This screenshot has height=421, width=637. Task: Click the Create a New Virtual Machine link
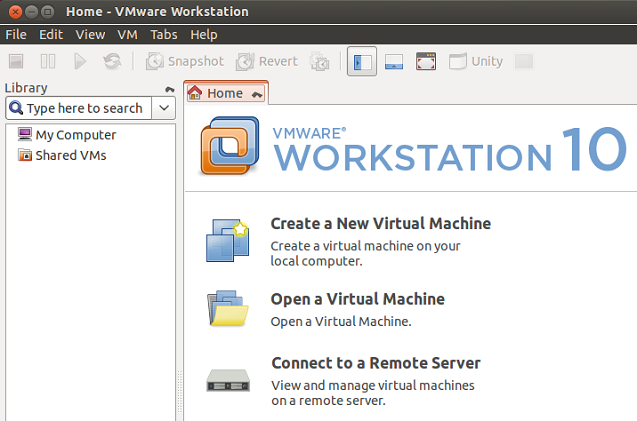(380, 223)
